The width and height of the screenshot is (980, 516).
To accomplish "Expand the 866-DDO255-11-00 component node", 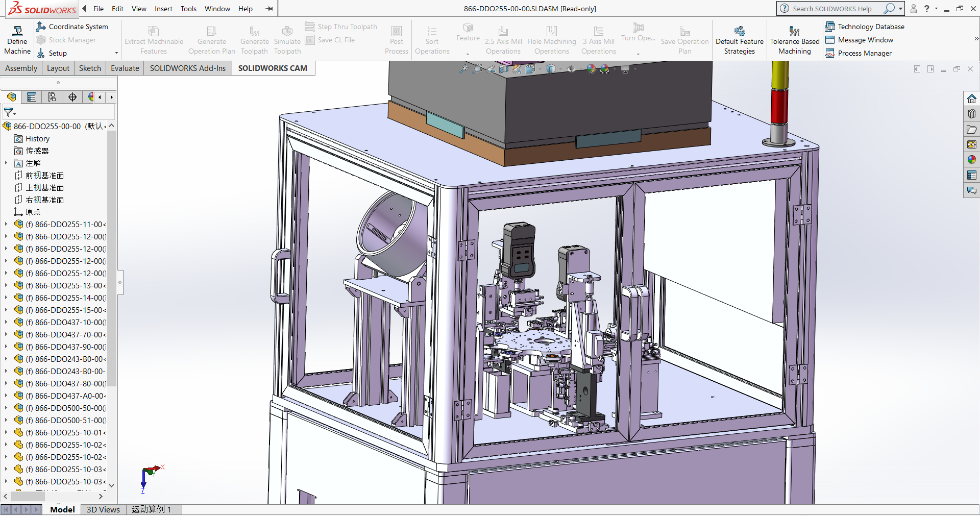I will point(6,224).
